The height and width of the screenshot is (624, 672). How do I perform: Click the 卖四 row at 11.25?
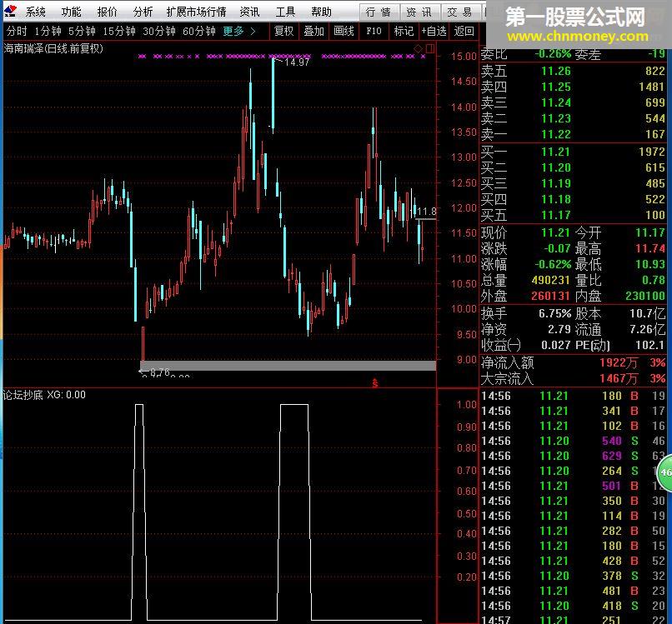click(x=573, y=87)
